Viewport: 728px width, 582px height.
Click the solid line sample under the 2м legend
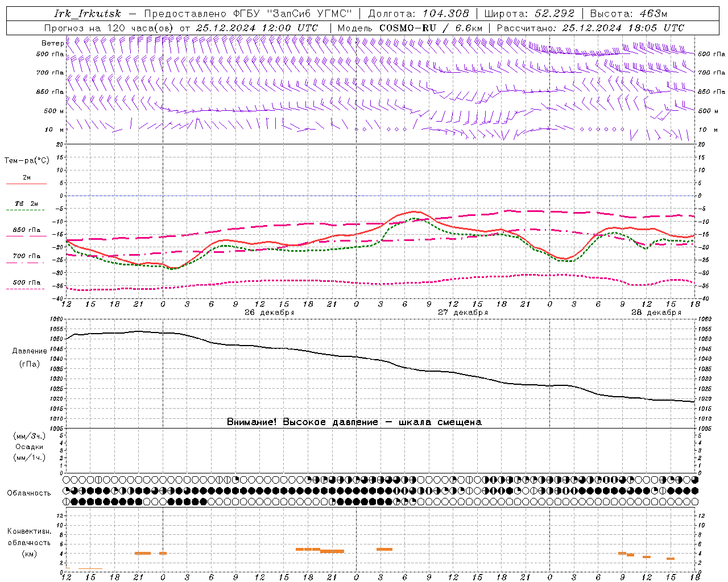(26, 184)
